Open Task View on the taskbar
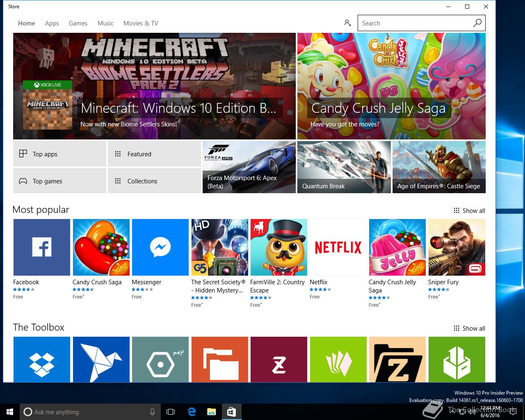The image size is (525, 420). point(171,412)
